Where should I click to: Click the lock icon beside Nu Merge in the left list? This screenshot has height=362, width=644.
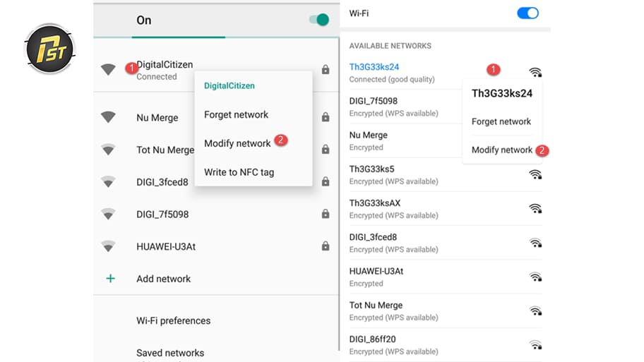coord(326,117)
